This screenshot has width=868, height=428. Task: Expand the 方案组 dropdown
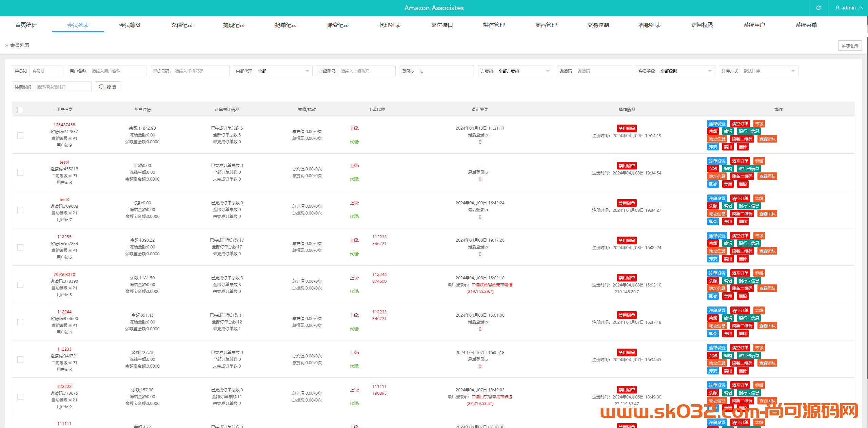(x=524, y=71)
